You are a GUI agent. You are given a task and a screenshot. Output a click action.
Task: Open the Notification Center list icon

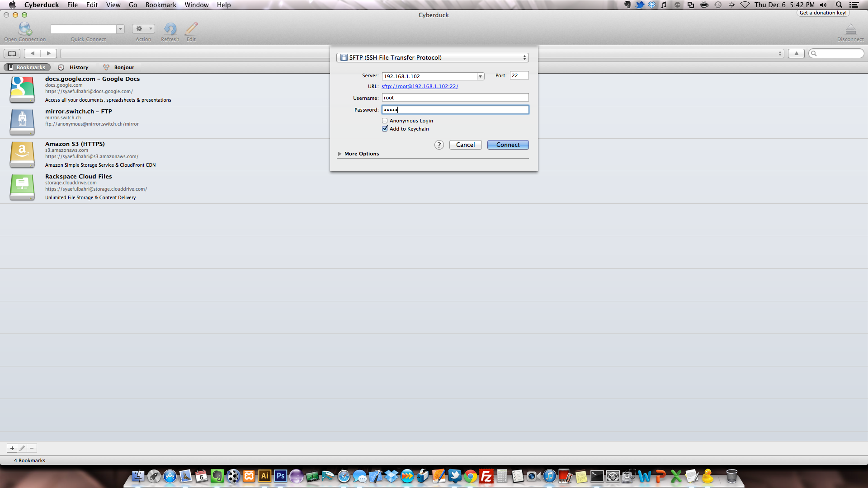[x=854, y=5]
